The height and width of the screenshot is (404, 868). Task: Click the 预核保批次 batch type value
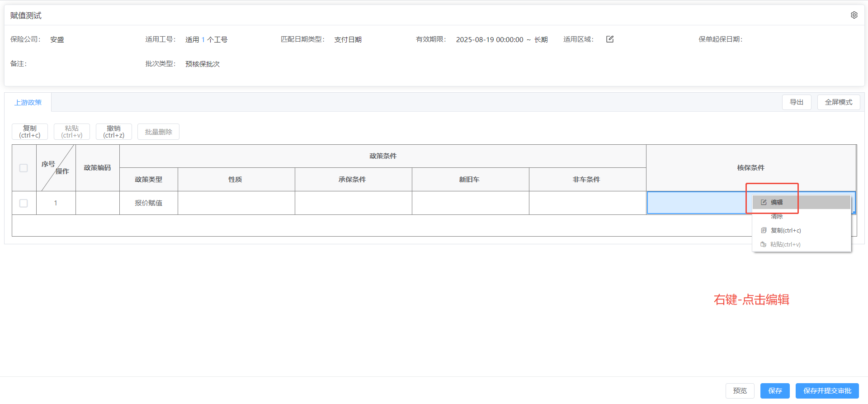tap(203, 64)
